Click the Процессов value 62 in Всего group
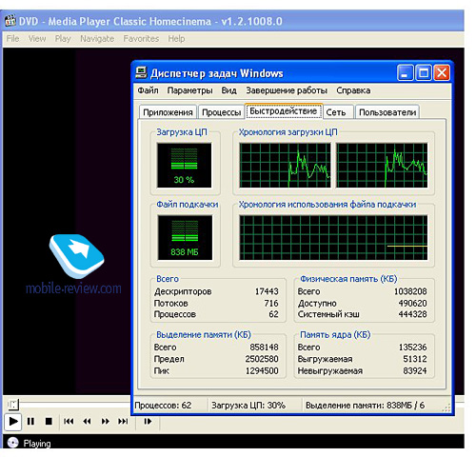The height and width of the screenshot is (457, 476). 273,314
